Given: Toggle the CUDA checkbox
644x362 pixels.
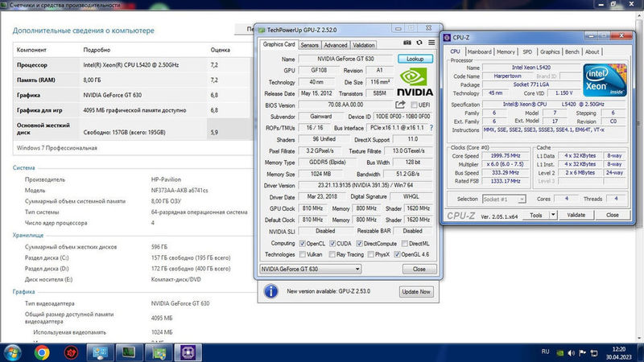Looking at the screenshot, I should tap(332, 244).
